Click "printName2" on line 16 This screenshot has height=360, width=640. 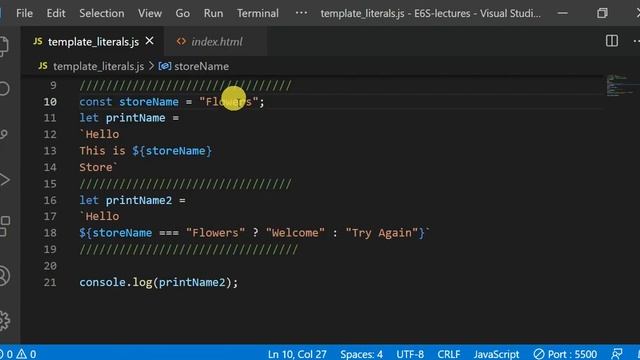pos(139,200)
